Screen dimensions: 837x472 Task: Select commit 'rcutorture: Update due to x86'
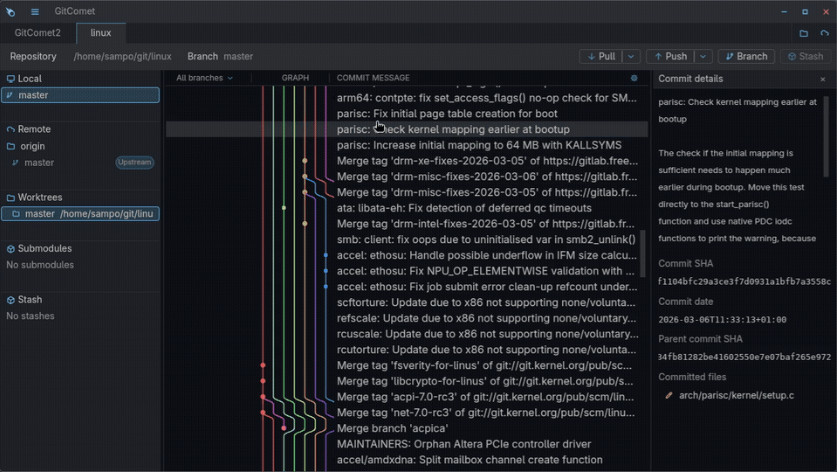[x=407, y=350]
